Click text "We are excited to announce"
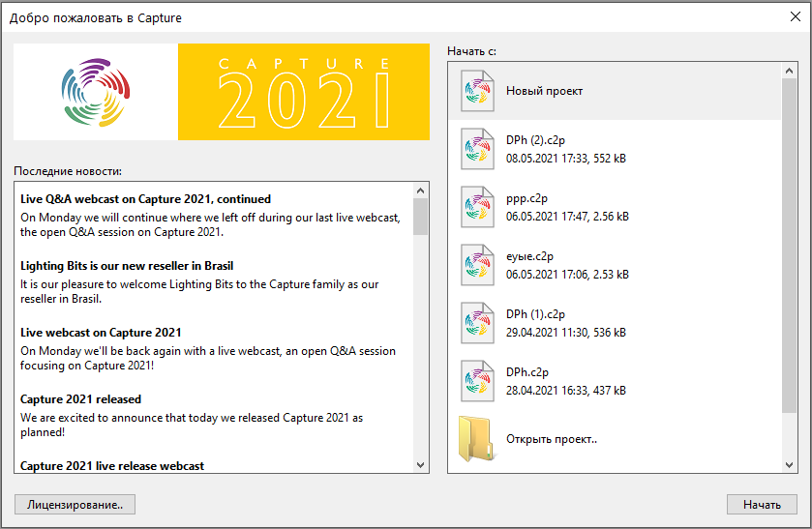812x529 pixels. 192,425
